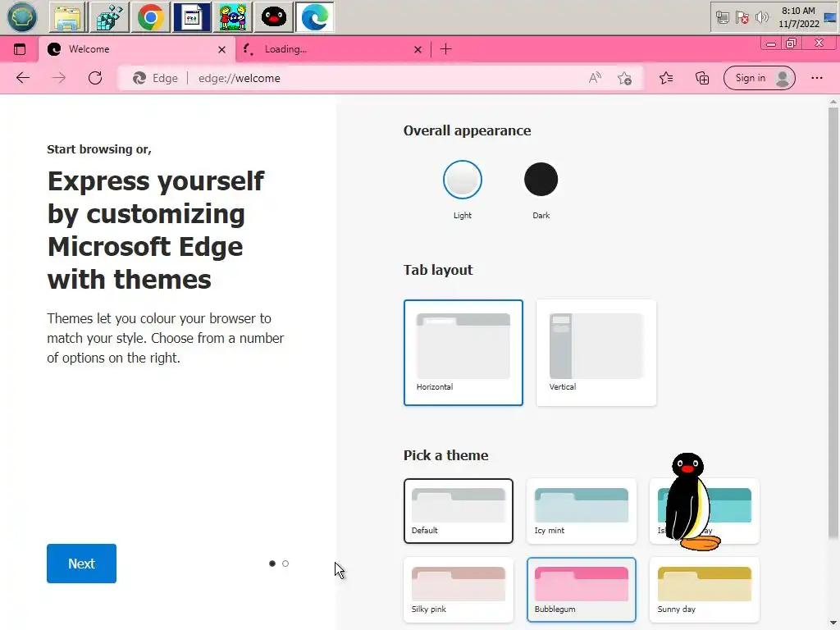This screenshot has width=840, height=630.
Task: Pick the Icy mint theme
Action: [582, 511]
